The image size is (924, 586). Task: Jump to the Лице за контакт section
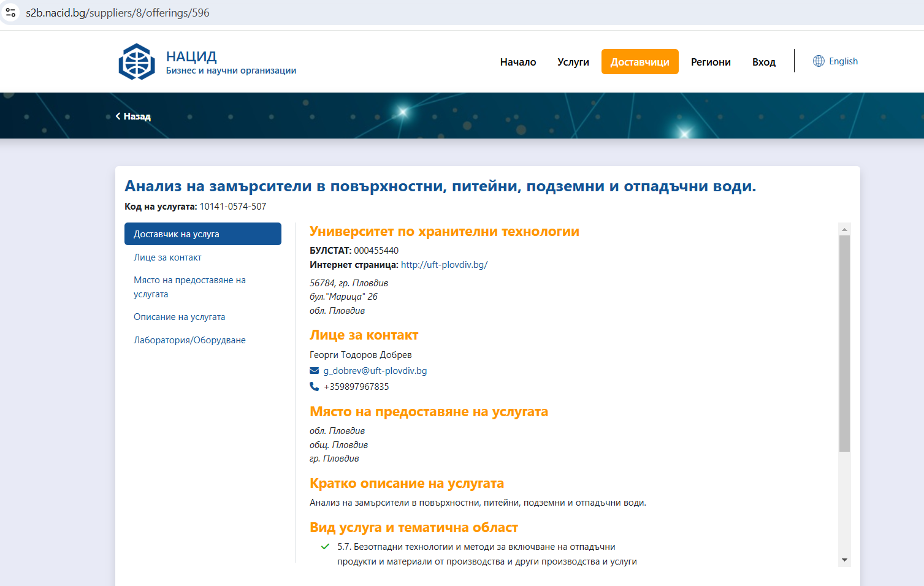[x=167, y=257]
